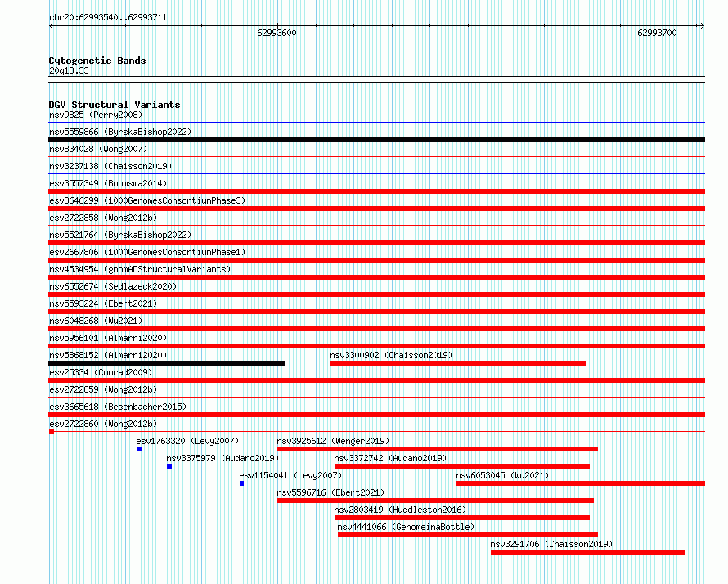
Task: Click the DGV Structural Variants track title
Action: 115,105
